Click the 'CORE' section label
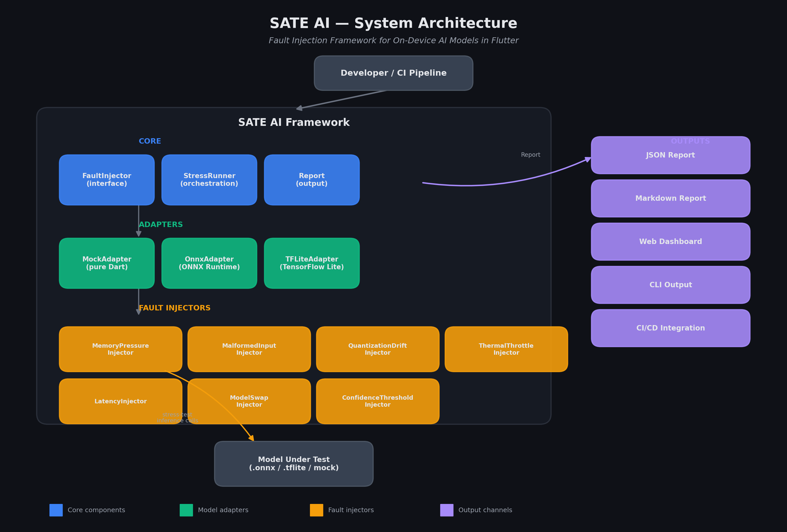787x532 pixels. (x=150, y=141)
